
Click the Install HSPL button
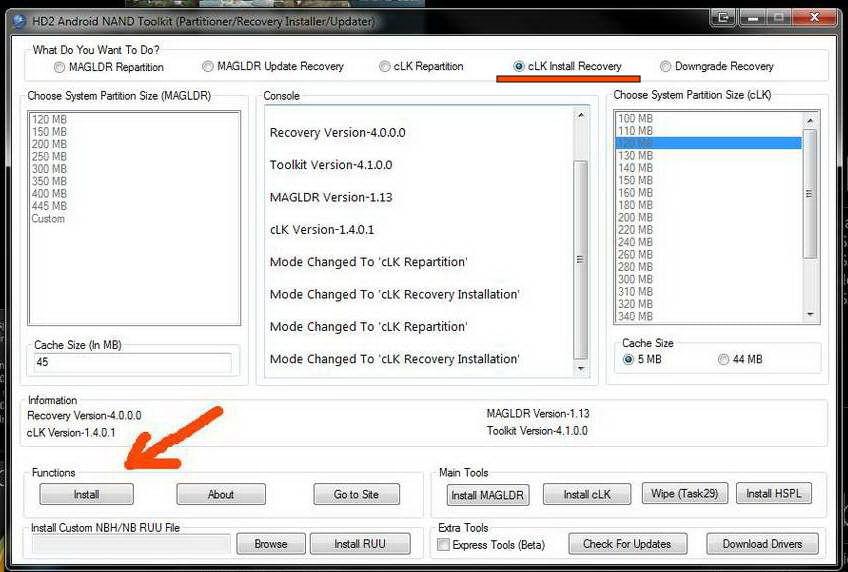click(x=773, y=494)
